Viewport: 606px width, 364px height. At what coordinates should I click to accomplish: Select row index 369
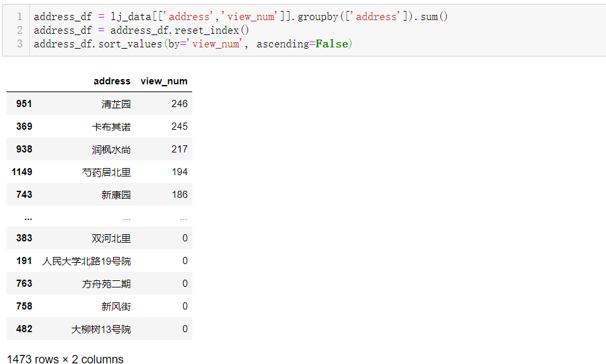tap(24, 127)
